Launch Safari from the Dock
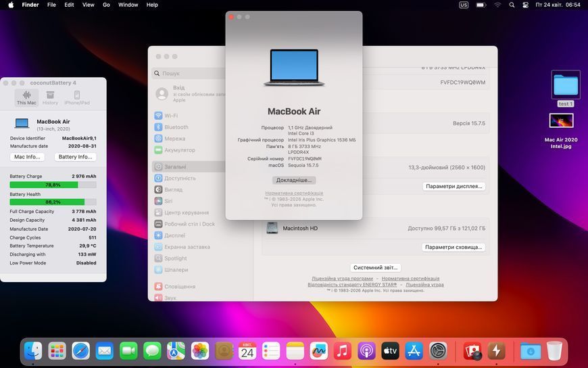The image size is (588, 368). coord(81,351)
